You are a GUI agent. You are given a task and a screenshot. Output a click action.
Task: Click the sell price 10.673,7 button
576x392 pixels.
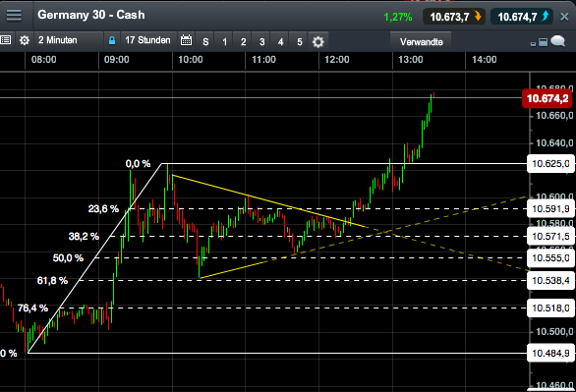[454, 17]
